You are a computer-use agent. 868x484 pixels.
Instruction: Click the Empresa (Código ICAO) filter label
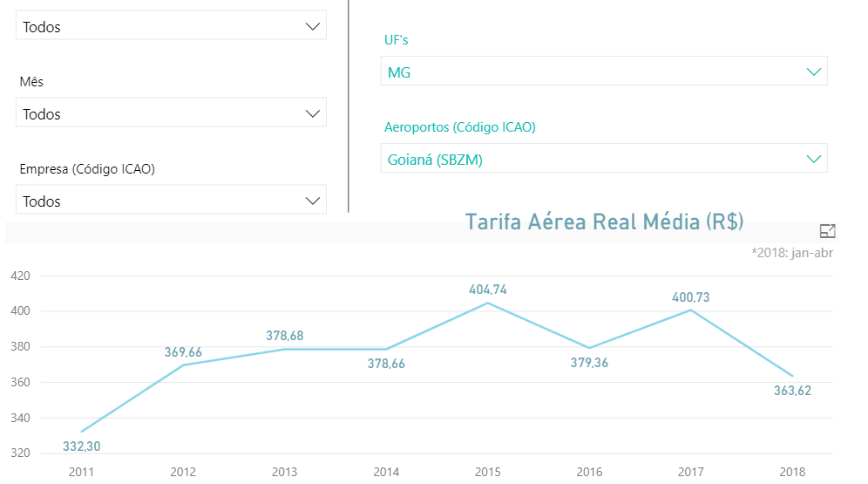tap(87, 169)
